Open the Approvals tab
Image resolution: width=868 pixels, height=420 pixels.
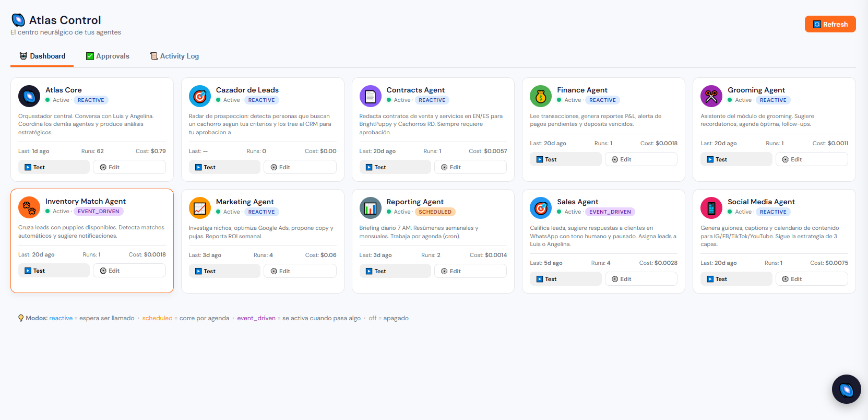[x=108, y=56]
